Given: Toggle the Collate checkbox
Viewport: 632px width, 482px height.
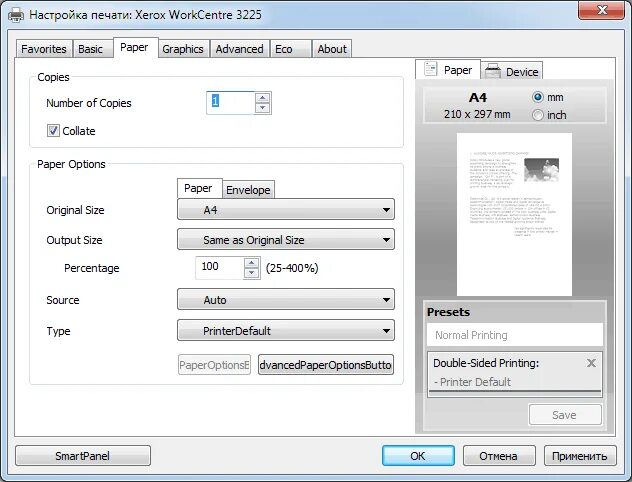Looking at the screenshot, I should tap(53, 131).
